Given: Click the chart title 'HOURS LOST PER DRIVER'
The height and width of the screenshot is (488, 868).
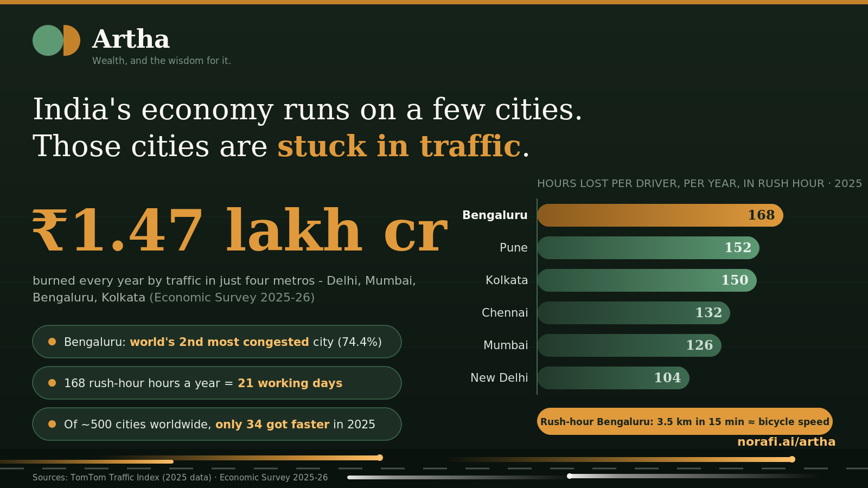Looking at the screenshot, I should click(x=699, y=183).
